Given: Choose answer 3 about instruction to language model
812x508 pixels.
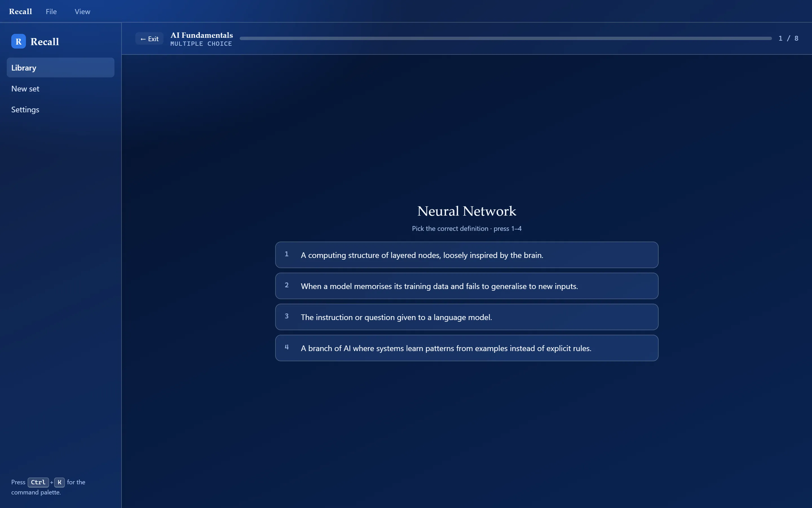Looking at the screenshot, I should coord(467,317).
